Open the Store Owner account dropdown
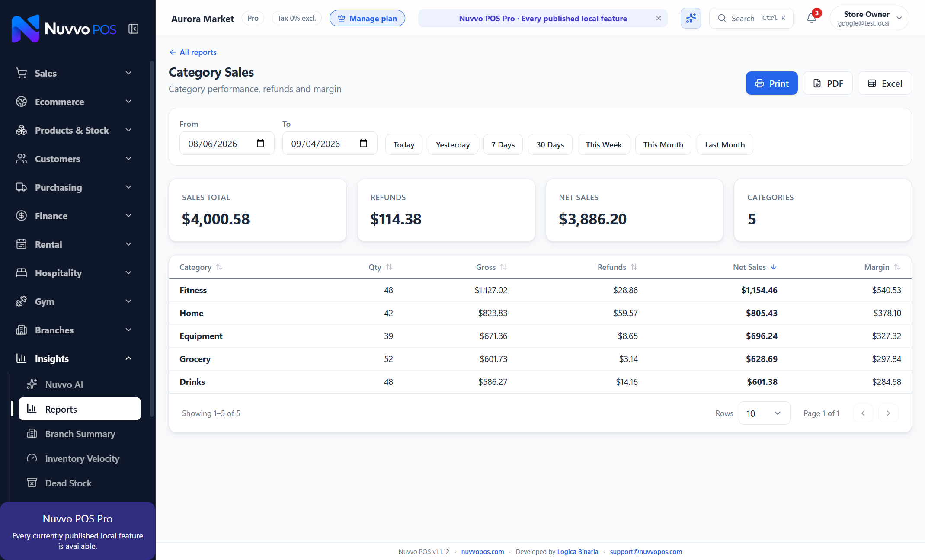Screen dimensions: 925x560 point(869,18)
